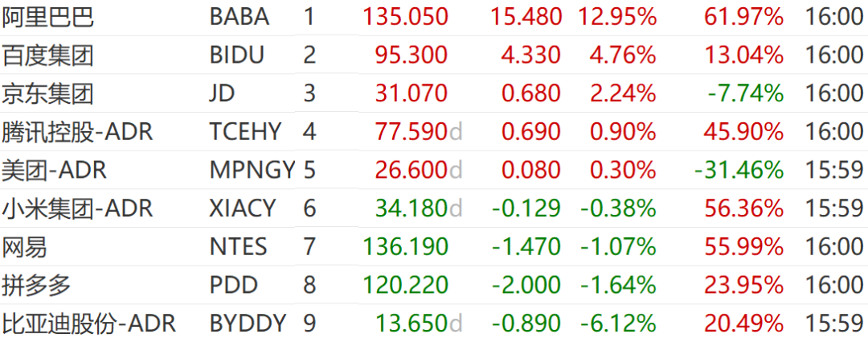This screenshot has height=338, width=868.
Task: Select the 京东集团 row name
Action: coord(47,93)
